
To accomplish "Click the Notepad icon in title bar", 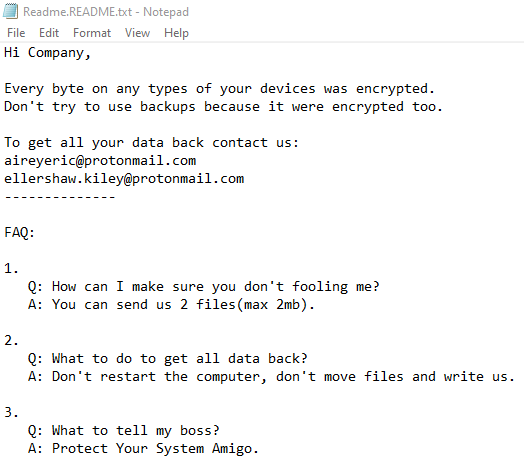I will coord(10,10).
